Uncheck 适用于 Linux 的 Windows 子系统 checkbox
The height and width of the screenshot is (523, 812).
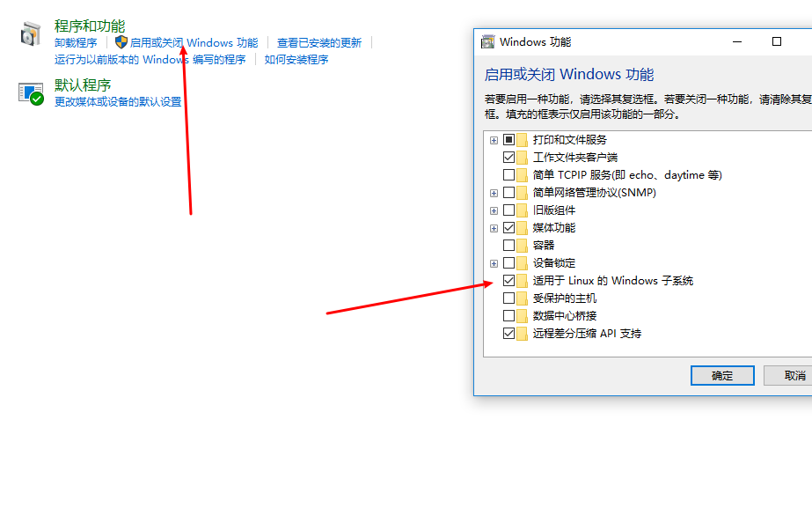(509, 281)
